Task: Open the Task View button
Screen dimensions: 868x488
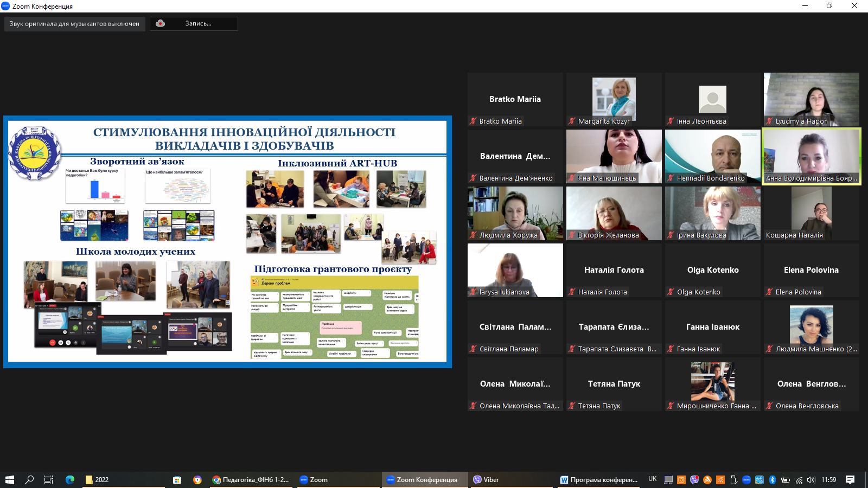Action: coord(48,480)
